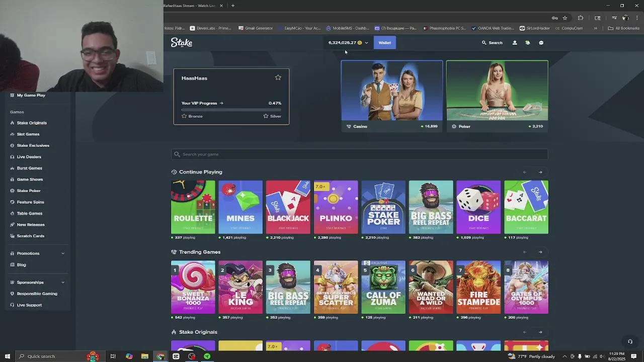Select Feature Spins in sidebar
Image resolution: width=644 pixels, height=362 pixels.
click(30, 202)
